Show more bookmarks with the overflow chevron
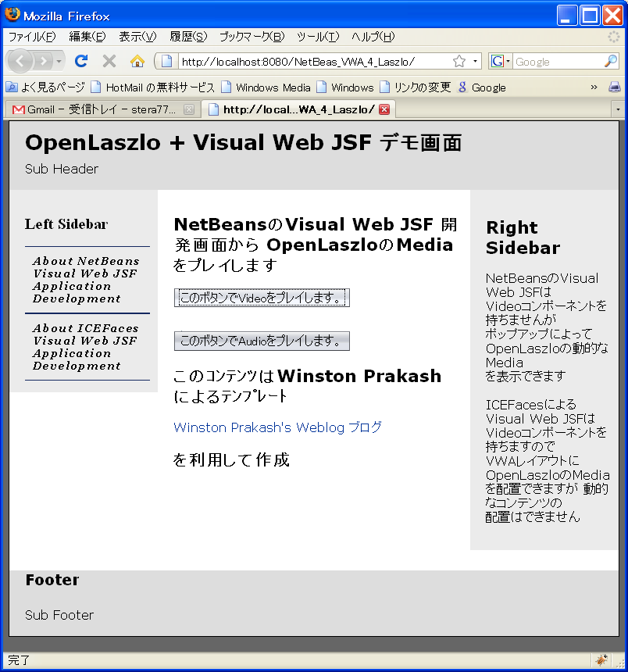This screenshot has height=672, width=628. click(x=594, y=87)
